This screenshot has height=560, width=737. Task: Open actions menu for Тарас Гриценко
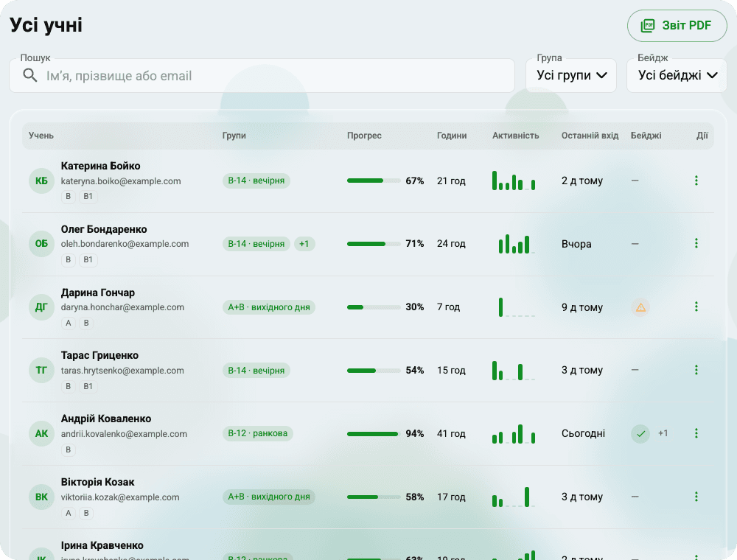(x=696, y=370)
